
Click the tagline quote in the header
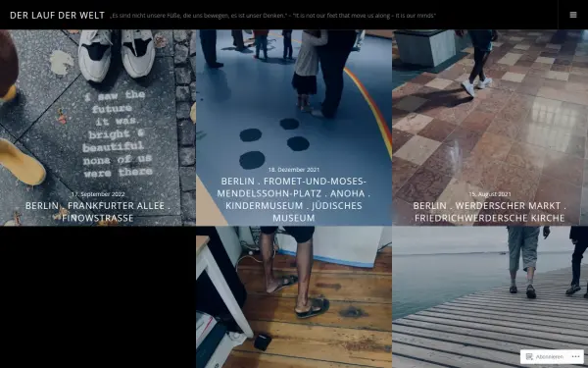272,16
